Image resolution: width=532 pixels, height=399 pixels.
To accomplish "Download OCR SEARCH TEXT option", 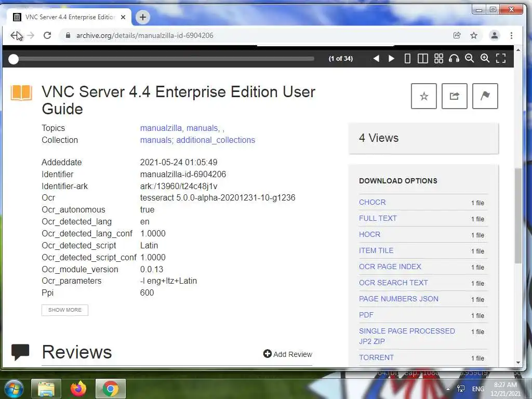I will (x=393, y=283).
